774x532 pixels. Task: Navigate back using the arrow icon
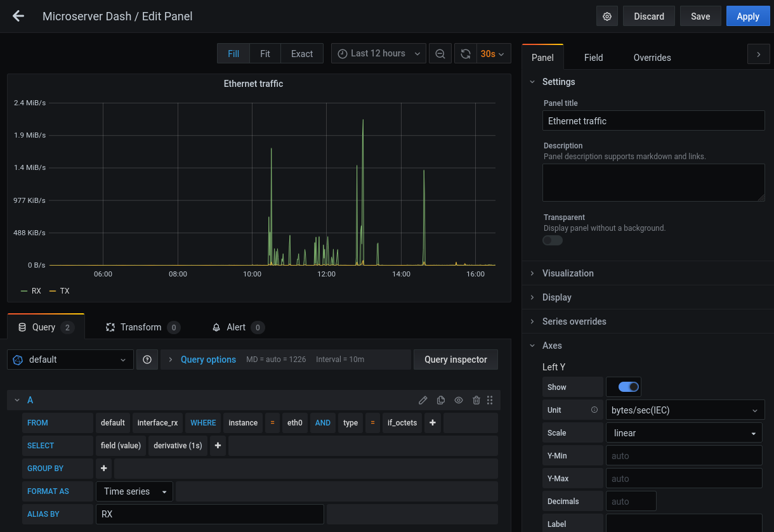[x=18, y=16]
